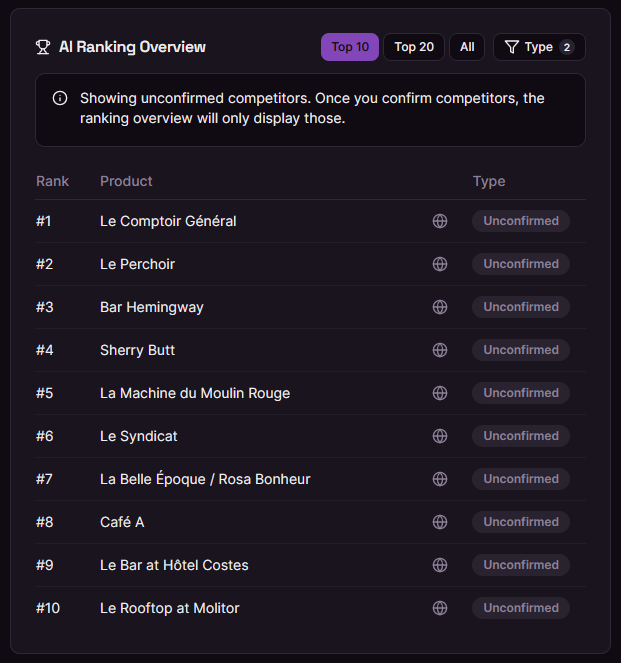
Task: Select product name Le Comptoir Général
Action: [x=168, y=221]
